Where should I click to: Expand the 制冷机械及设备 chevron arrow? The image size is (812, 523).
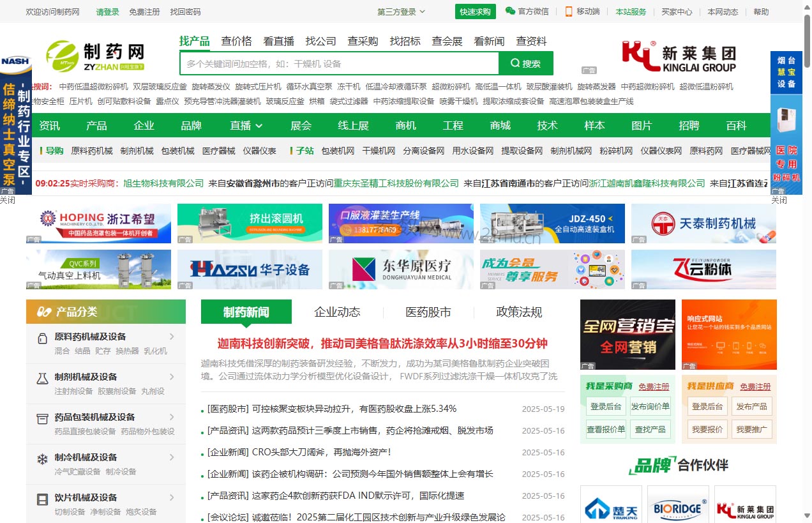tap(172, 457)
